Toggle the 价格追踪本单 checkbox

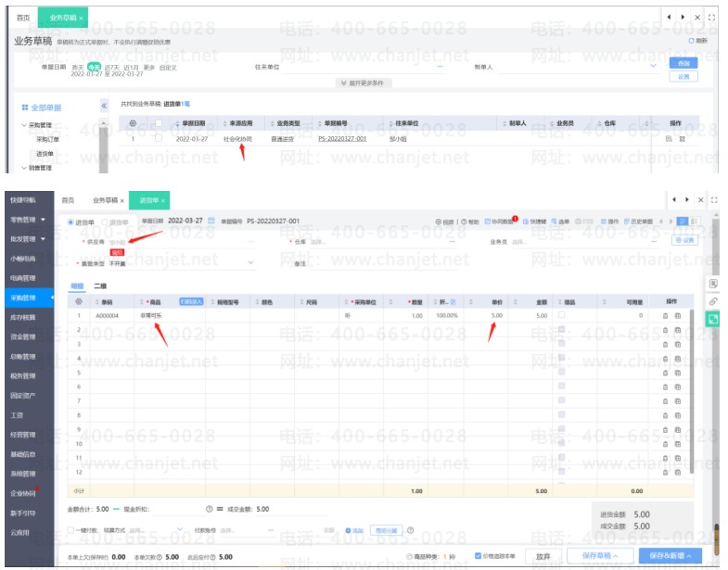(x=478, y=556)
